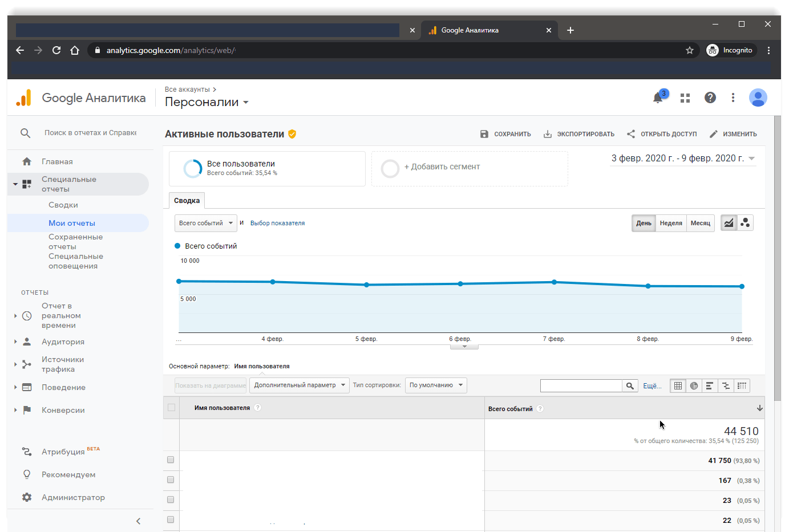Click the ЭКСПОРТИРОВАТЬ button
Viewport: 789px width, 532px height.
[x=578, y=134]
